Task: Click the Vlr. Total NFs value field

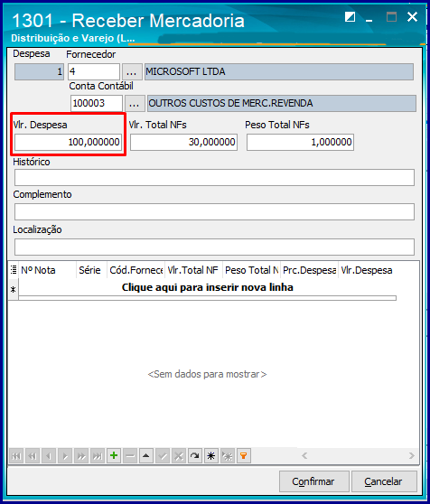Action: (183, 142)
